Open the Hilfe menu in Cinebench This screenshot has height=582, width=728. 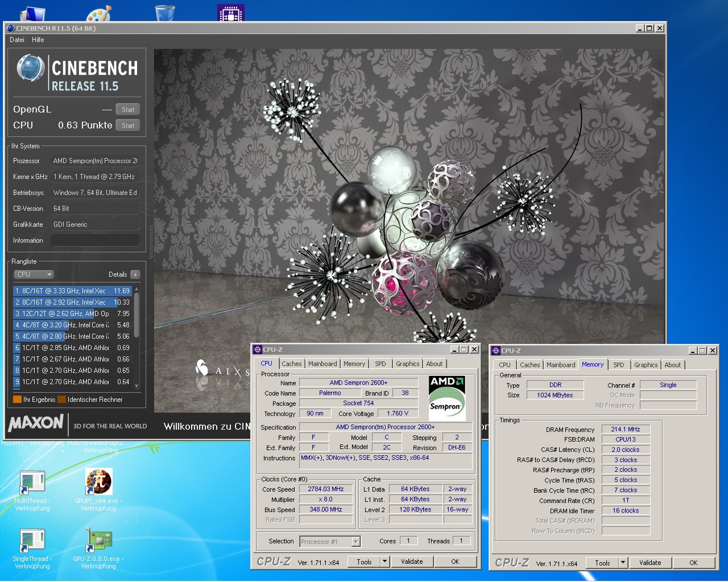38,40
